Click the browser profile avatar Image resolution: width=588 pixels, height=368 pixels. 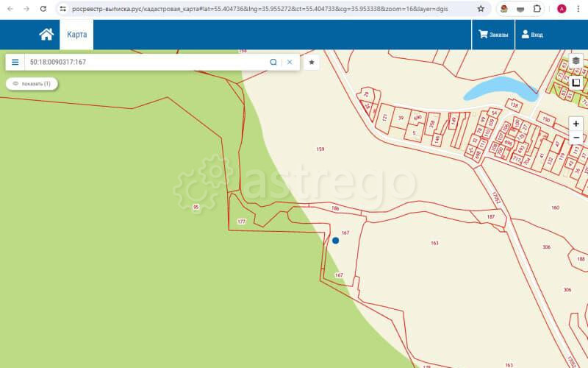(562, 9)
